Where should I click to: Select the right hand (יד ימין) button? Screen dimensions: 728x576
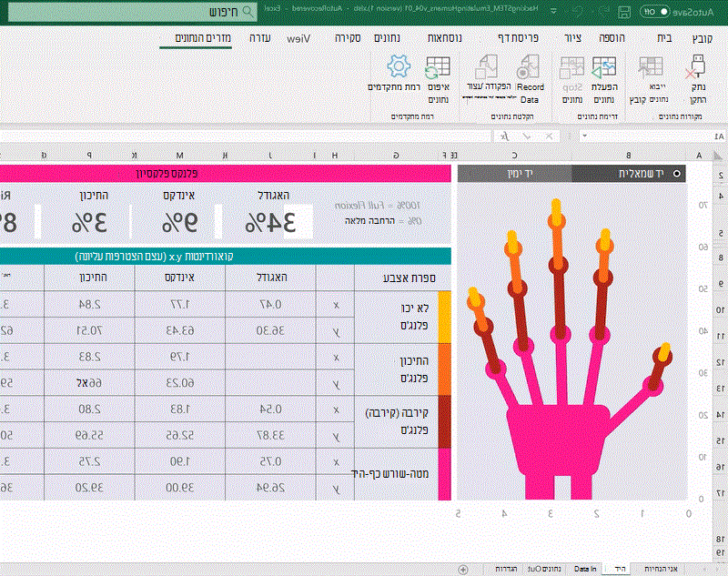tap(515, 174)
